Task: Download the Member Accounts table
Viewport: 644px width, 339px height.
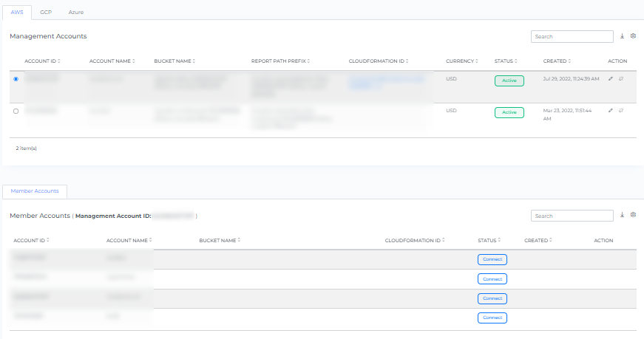Action: point(623,216)
